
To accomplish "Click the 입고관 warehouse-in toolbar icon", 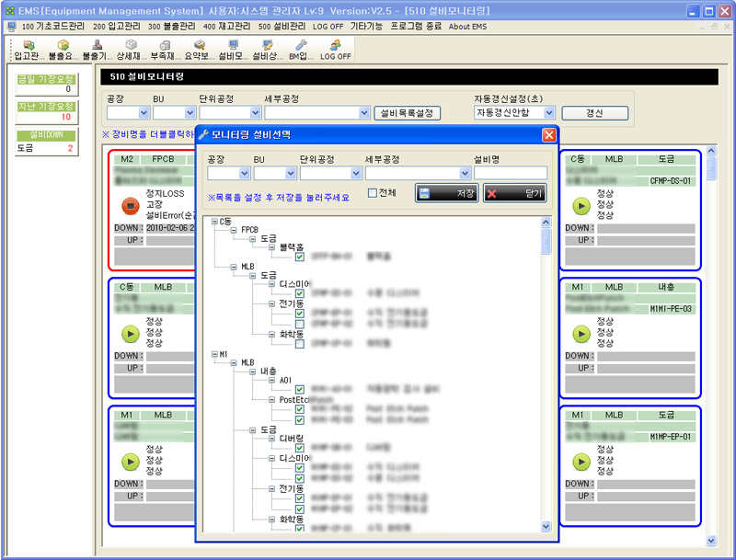I will (29, 50).
